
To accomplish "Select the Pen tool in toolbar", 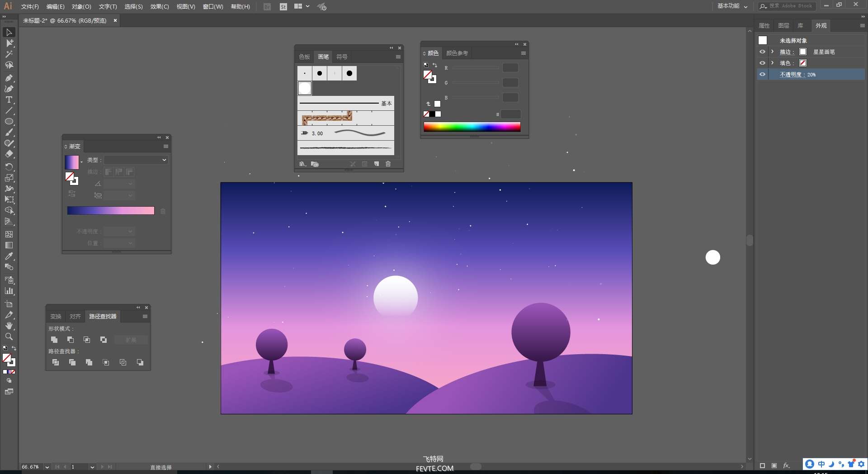I will [9, 78].
